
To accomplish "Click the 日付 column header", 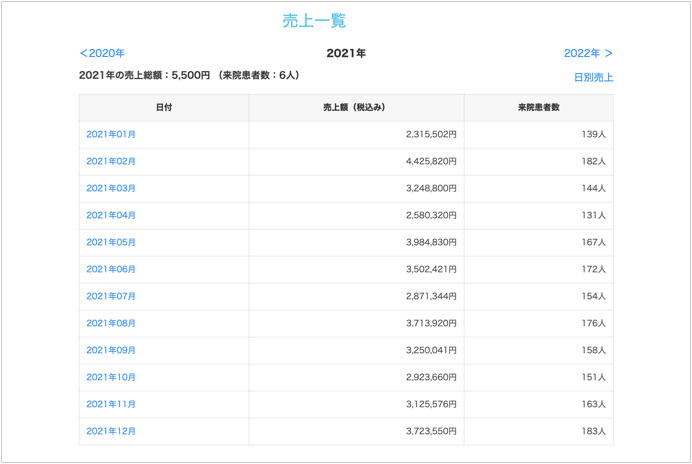I will point(164,107).
